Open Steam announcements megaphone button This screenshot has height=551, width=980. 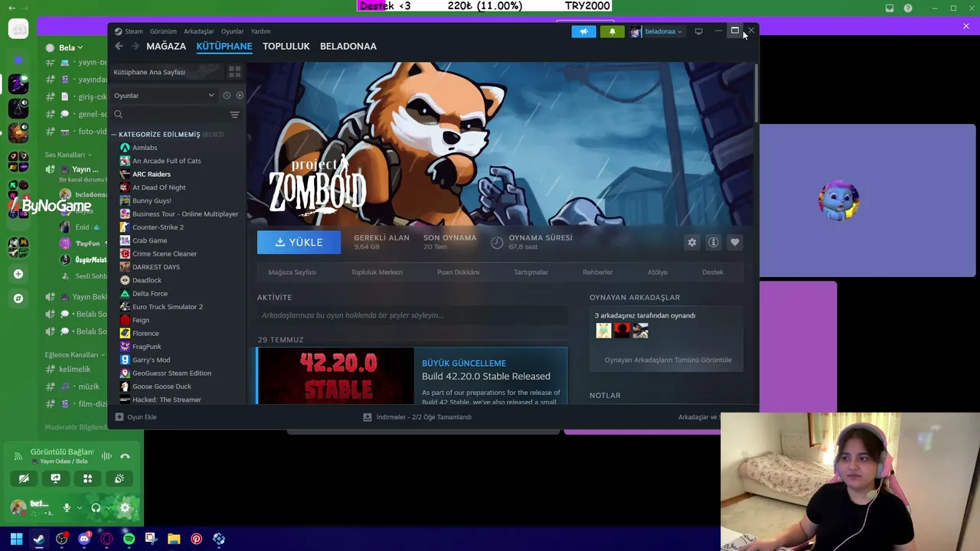point(583,31)
